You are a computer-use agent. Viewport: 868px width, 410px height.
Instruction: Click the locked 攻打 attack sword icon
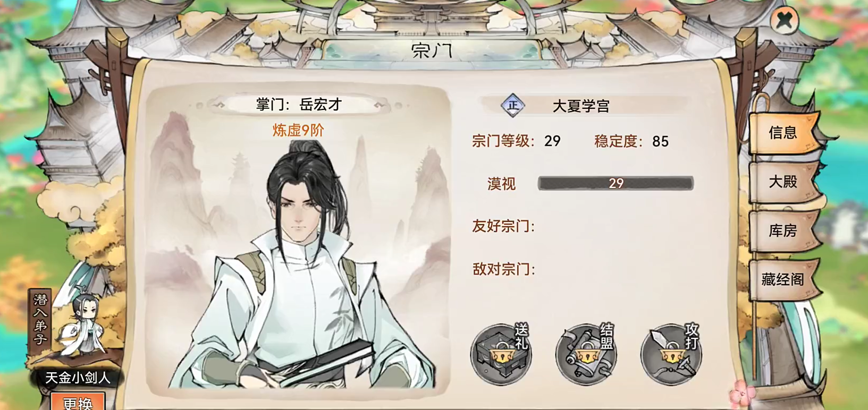pos(671,353)
